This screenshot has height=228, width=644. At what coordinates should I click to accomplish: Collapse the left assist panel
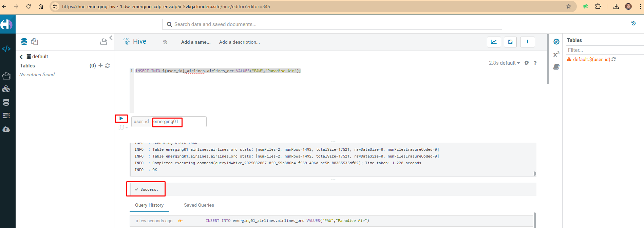[111, 38]
